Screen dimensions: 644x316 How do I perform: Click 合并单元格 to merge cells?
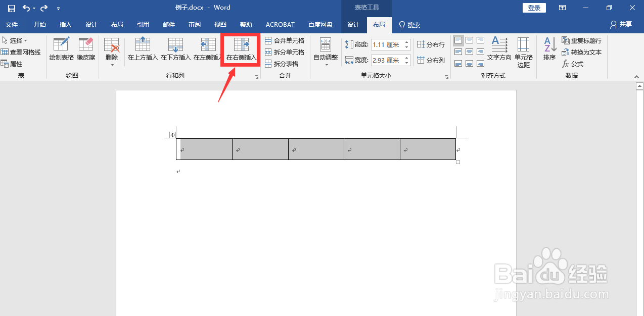(285, 40)
